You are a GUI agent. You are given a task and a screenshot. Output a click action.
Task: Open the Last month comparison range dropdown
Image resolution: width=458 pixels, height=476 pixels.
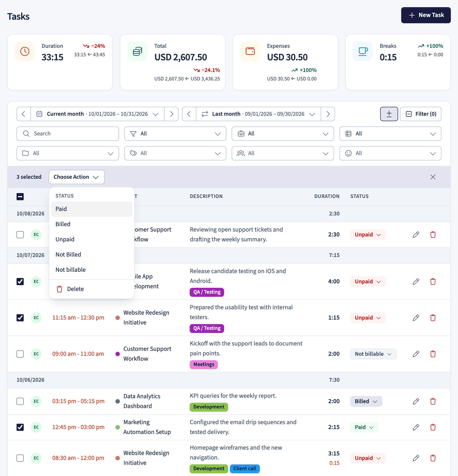tap(258, 114)
